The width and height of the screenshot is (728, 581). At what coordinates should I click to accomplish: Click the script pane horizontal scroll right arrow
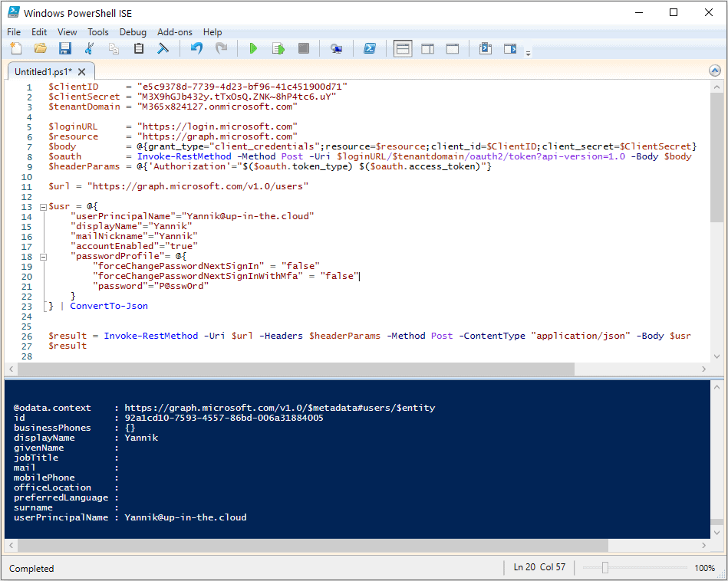click(x=704, y=369)
